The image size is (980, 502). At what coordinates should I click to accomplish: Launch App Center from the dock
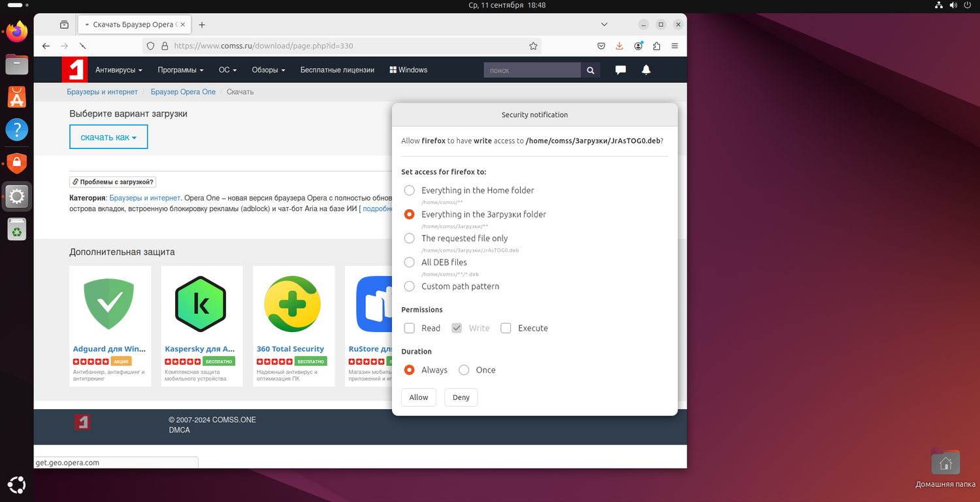click(17, 97)
